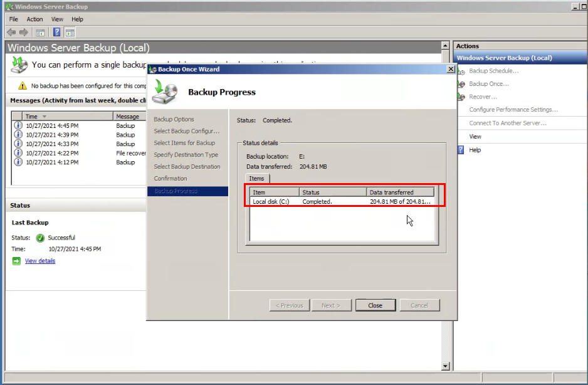
Task: Click the Show/Hide Console Tree toolbar icon
Action: (x=40, y=33)
